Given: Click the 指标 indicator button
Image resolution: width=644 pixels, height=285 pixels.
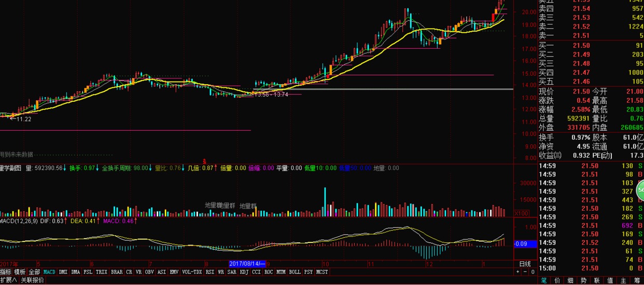Looking at the screenshot, I should (x=6, y=272).
